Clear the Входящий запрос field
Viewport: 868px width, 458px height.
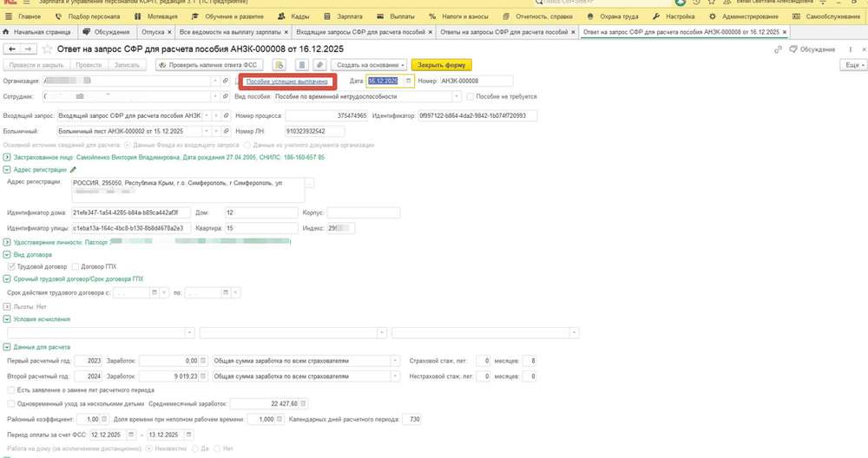pyautogui.click(x=216, y=115)
